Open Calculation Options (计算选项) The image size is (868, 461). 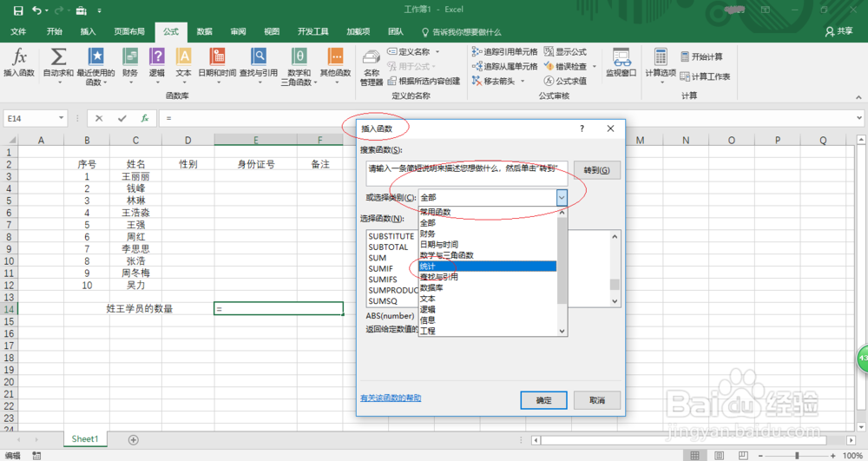(x=661, y=65)
